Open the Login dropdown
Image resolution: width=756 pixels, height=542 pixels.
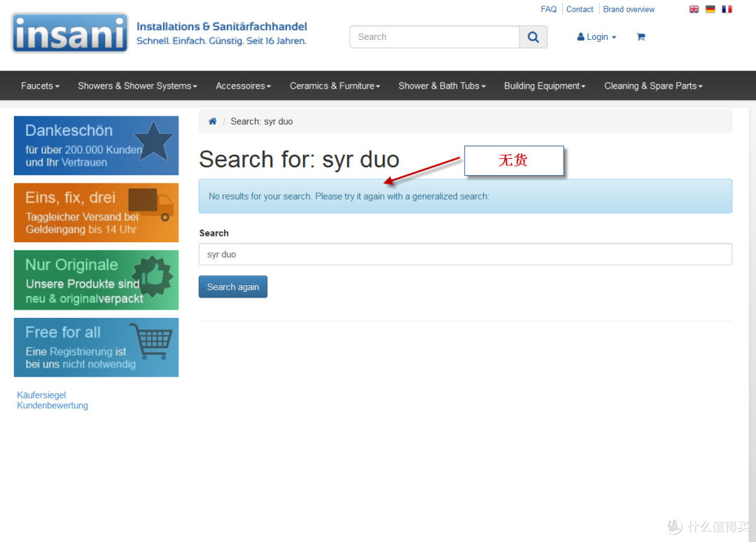596,37
